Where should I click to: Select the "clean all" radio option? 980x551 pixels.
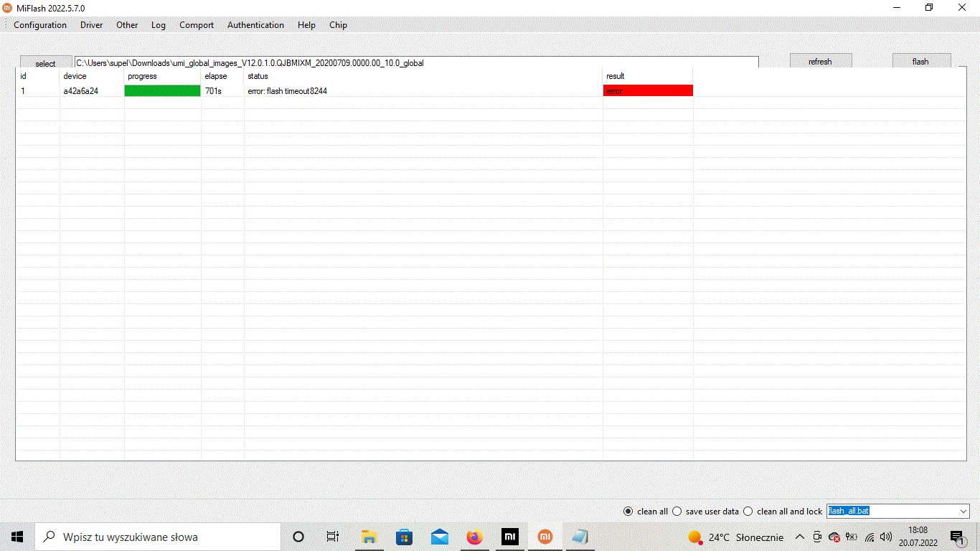(628, 512)
